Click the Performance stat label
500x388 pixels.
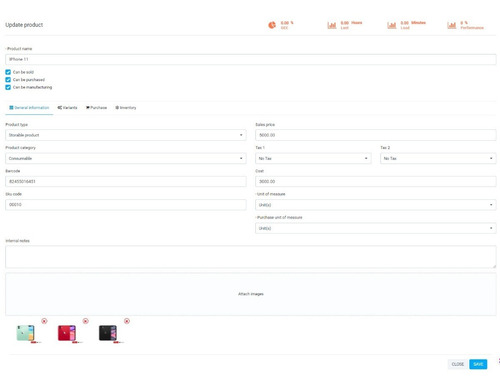tap(472, 28)
